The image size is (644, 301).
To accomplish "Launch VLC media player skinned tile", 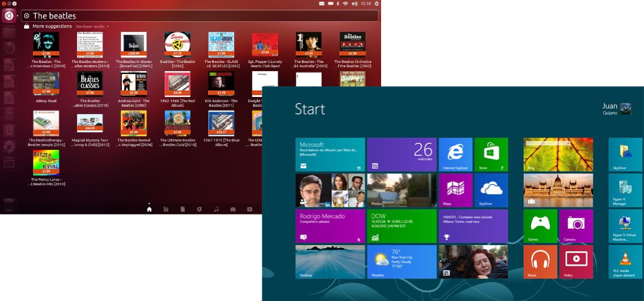I will (625, 262).
